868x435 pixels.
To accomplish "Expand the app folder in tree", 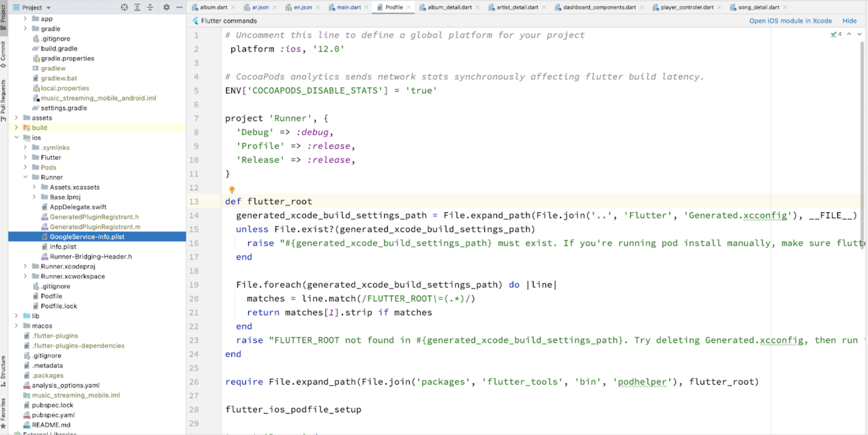I will point(25,19).
